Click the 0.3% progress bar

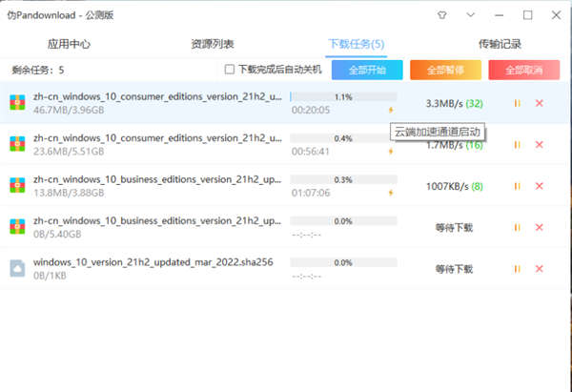(343, 179)
